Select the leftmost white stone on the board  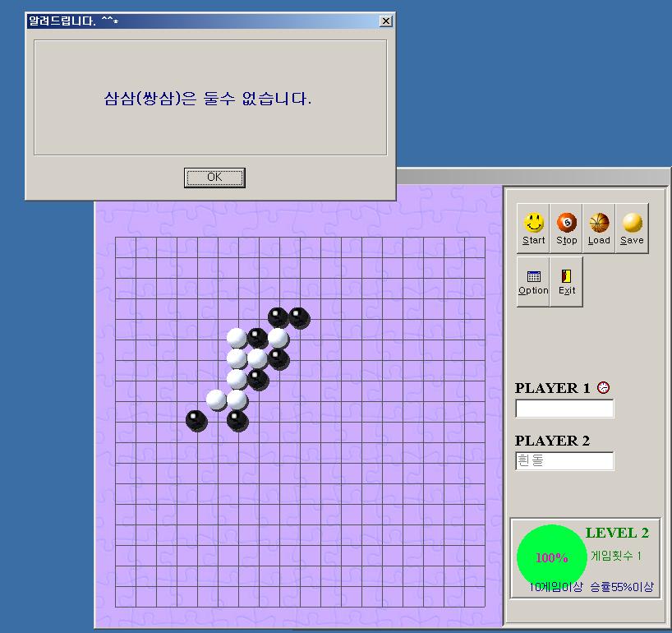pos(217,400)
